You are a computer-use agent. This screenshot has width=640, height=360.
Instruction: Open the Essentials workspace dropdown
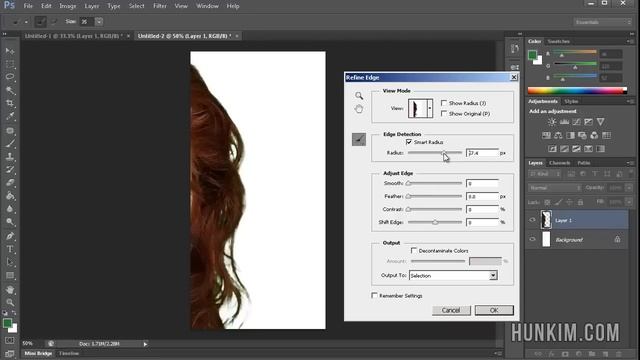(x=602, y=22)
